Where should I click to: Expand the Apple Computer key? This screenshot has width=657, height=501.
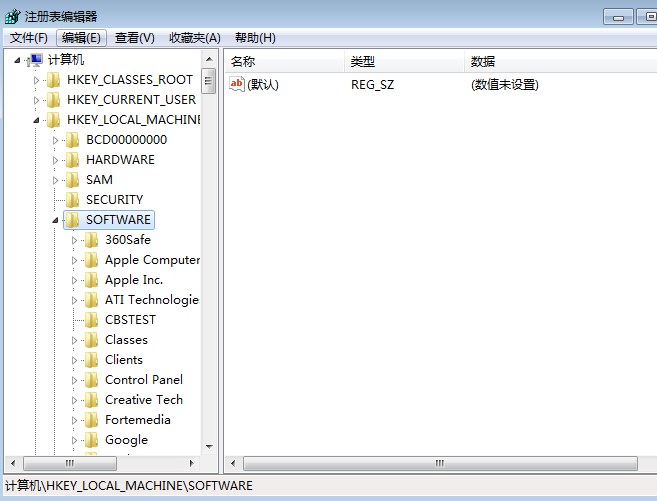[75, 261]
